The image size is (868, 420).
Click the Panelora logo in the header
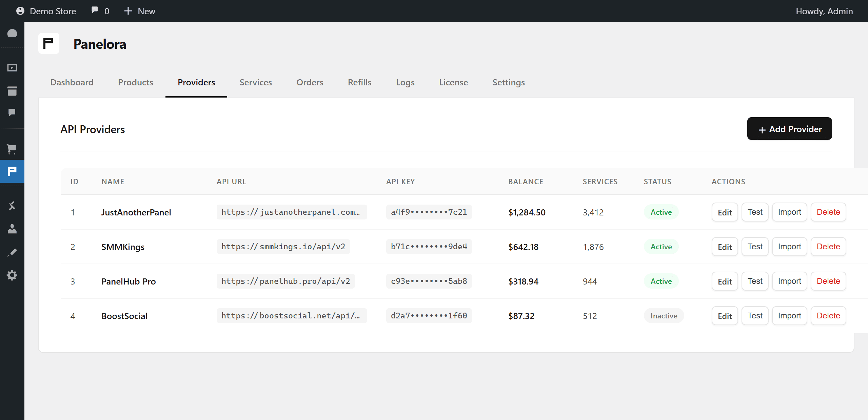49,43
